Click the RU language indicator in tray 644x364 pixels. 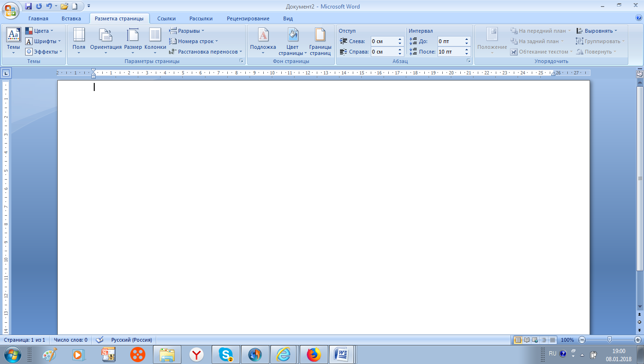pos(553,354)
